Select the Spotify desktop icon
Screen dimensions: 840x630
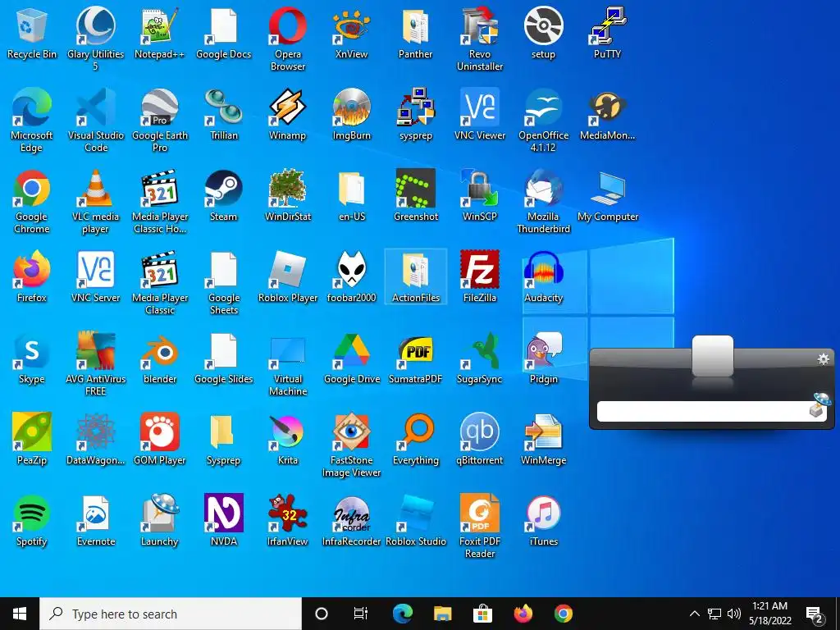click(32, 521)
